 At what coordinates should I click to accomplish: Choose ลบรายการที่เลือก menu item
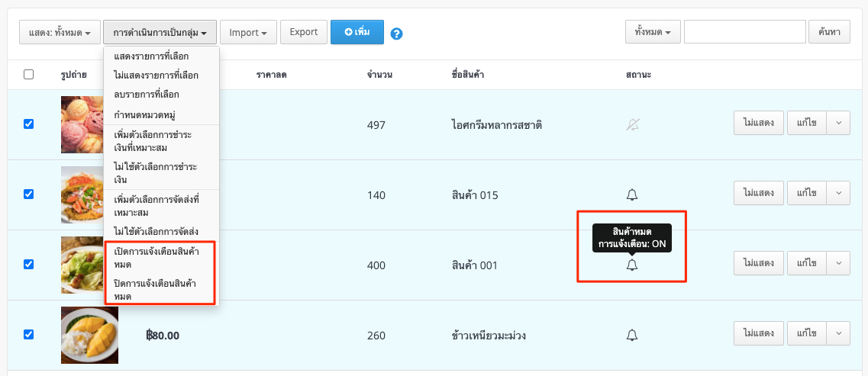[162, 95]
